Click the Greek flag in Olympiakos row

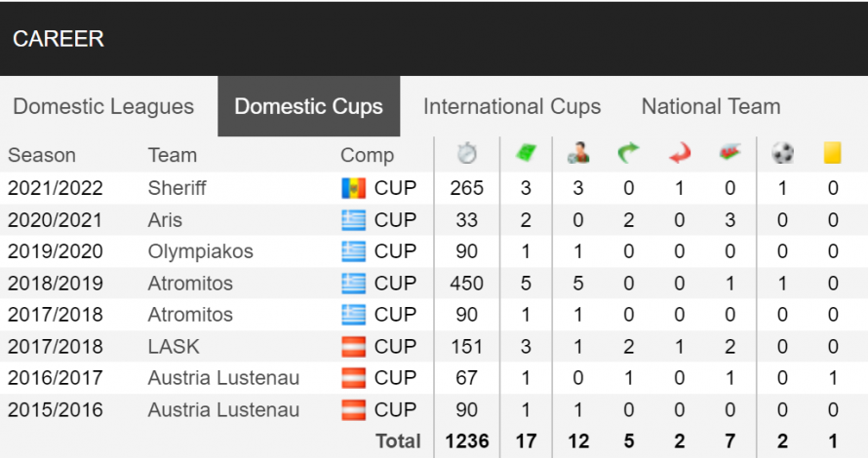353,251
